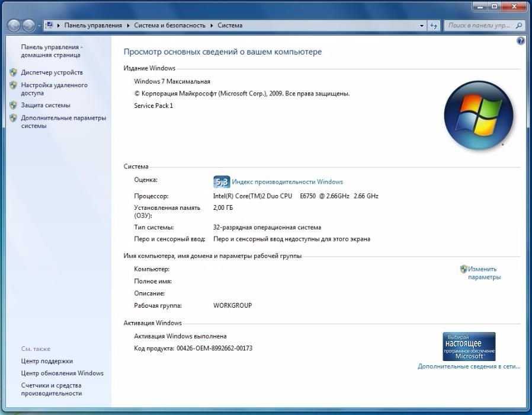
Task: Click the 5,3 performance score badge
Action: click(x=222, y=182)
